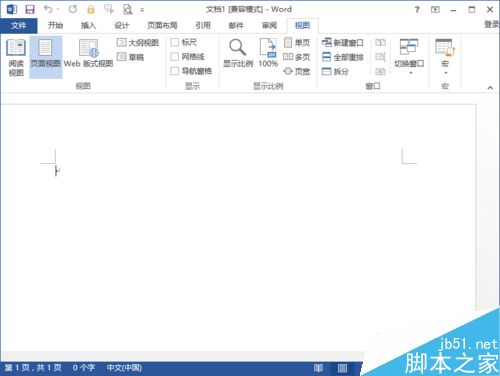Save the document with the floppy icon
500x376 pixels.
[x=30, y=9]
